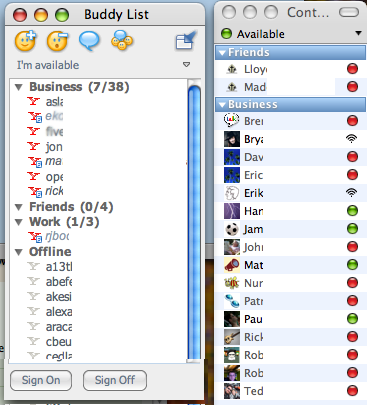Click the group chat smileys icon
This screenshot has height=405, width=367.
pyautogui.click(x=122, y=40)
